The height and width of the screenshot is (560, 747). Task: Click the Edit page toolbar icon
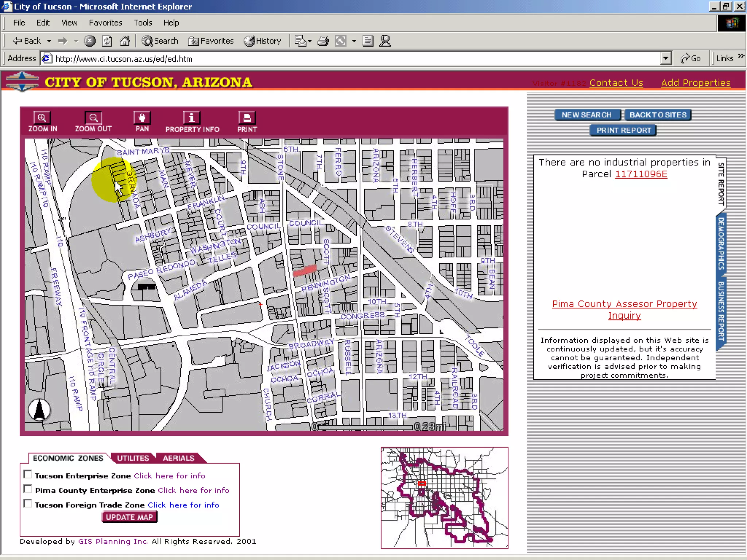(341, 41)
